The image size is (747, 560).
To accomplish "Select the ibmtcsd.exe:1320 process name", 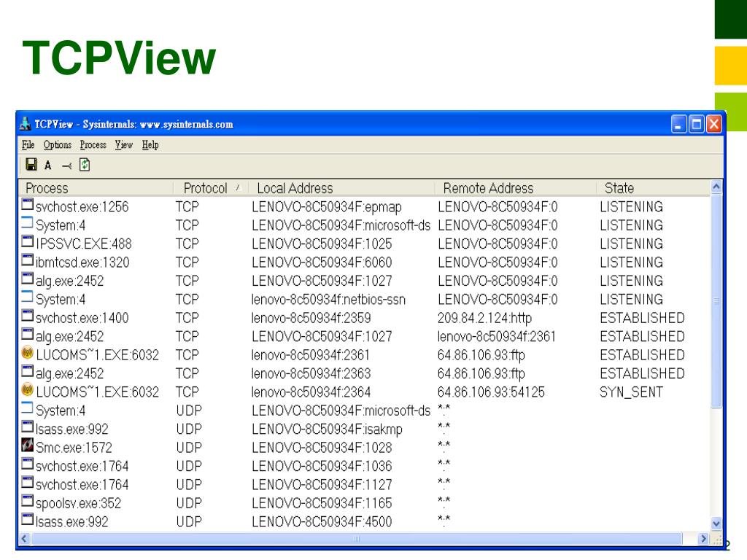I will point(82,262).
